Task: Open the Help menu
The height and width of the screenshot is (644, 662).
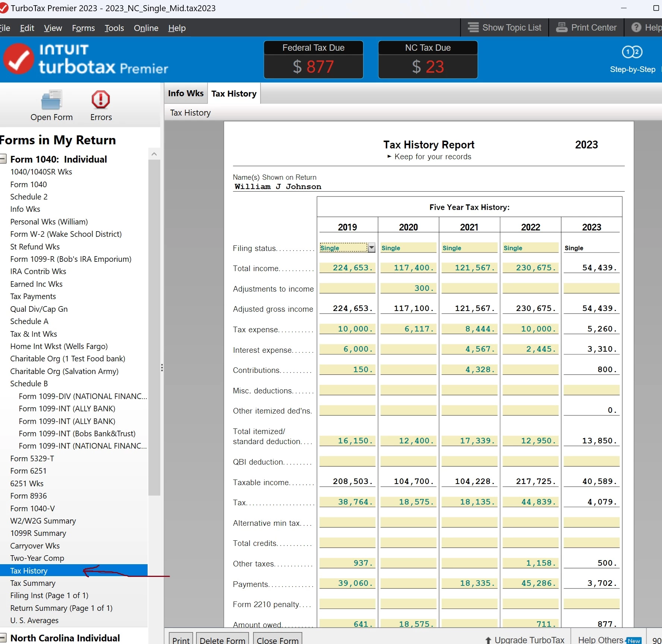Action: 177,28
